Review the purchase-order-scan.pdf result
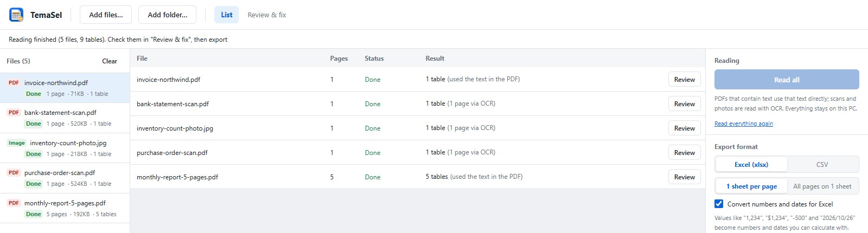This screenshot has height=233, width=868. pos(685,152)
